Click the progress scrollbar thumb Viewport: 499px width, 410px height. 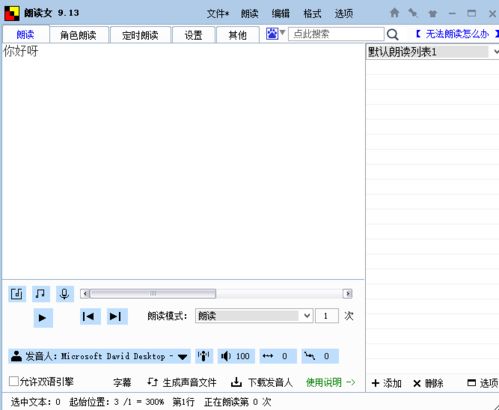[153, 294]
